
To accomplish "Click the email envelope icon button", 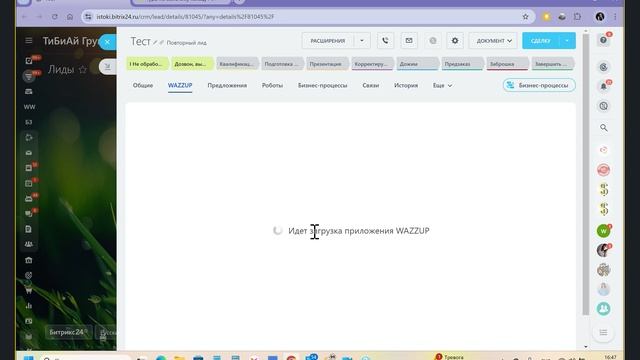I will coord(409,40).
